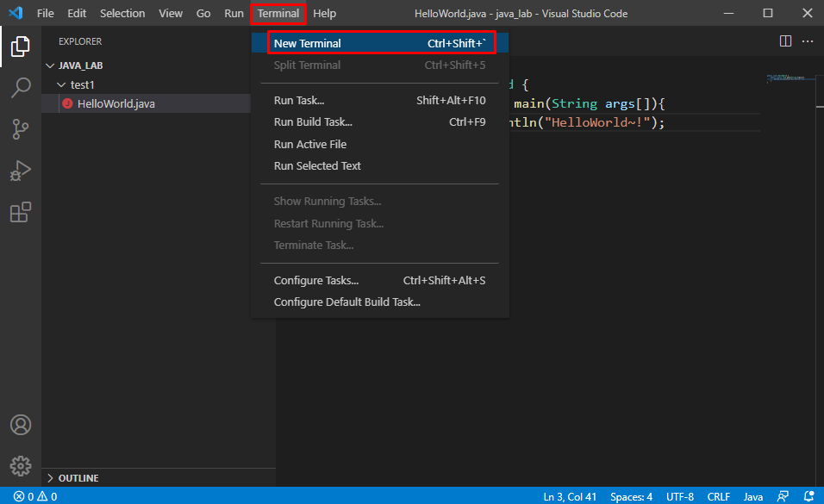Split the editor with split icon
The image size is (824, 504).
[785, 41]
